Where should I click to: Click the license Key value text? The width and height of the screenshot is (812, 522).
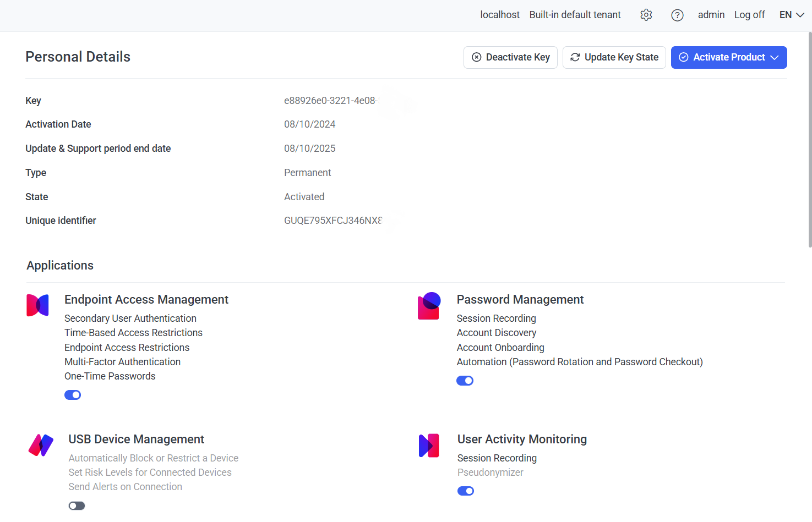click(330, 101)
